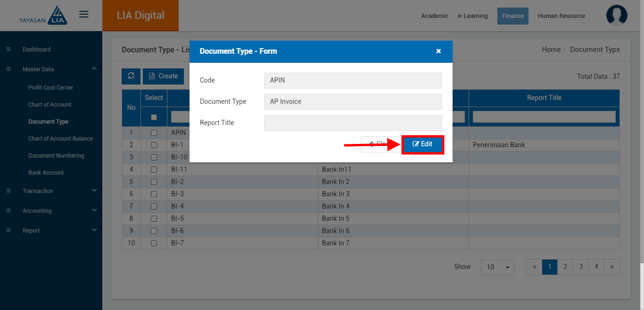This screenshot has width=644, height=310.
Task: Click the hamburger menu icon
Action: pos(84,15)
